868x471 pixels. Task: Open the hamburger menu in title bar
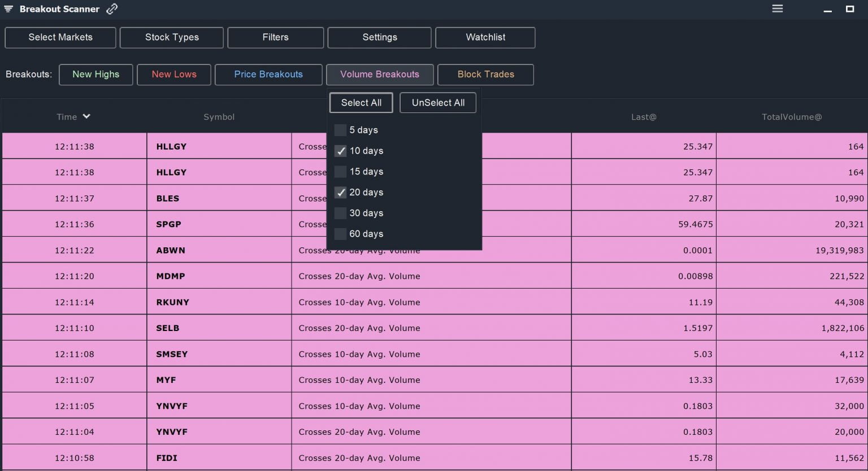(777, 8)
